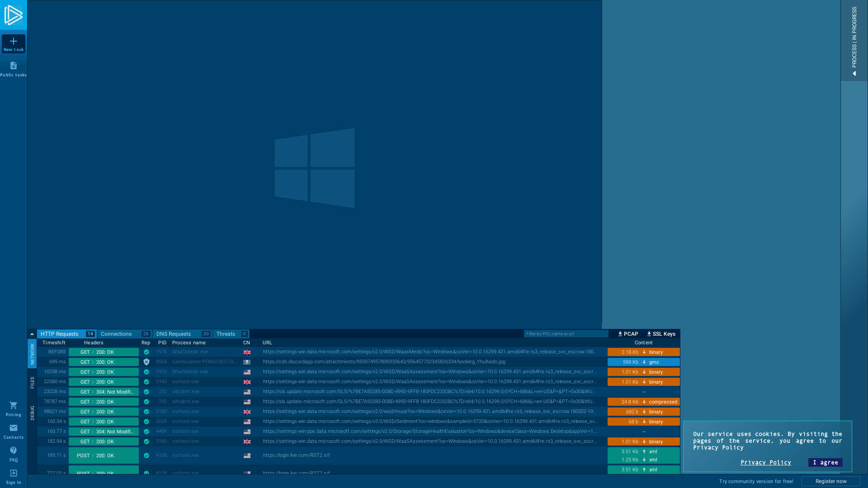Open the 2.18 Kb binary content badge

pyautogui.click(x=643, y=352)
